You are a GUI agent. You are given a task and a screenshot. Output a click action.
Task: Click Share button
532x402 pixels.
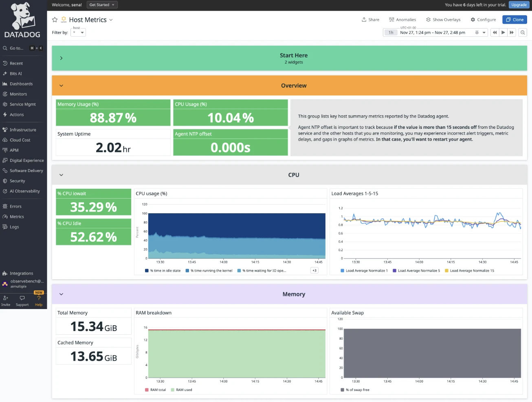pyautogui.click(x=370, y=20)
